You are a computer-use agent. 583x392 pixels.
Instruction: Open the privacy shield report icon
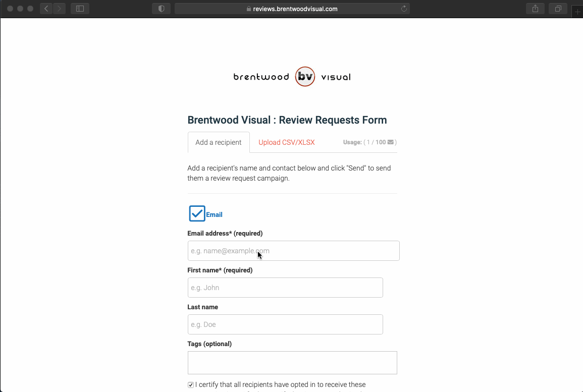[x=162, y=9]
